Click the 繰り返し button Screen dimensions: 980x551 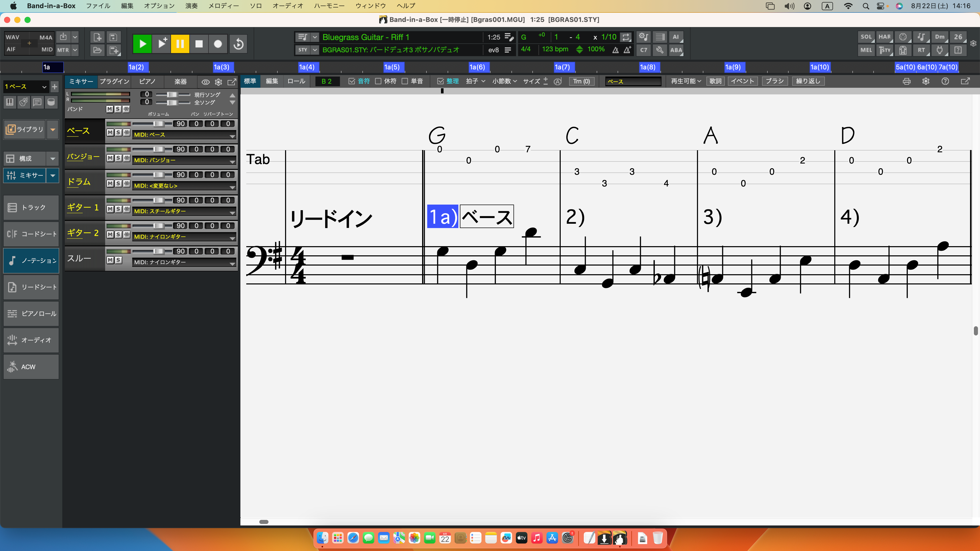click(808, 81)
